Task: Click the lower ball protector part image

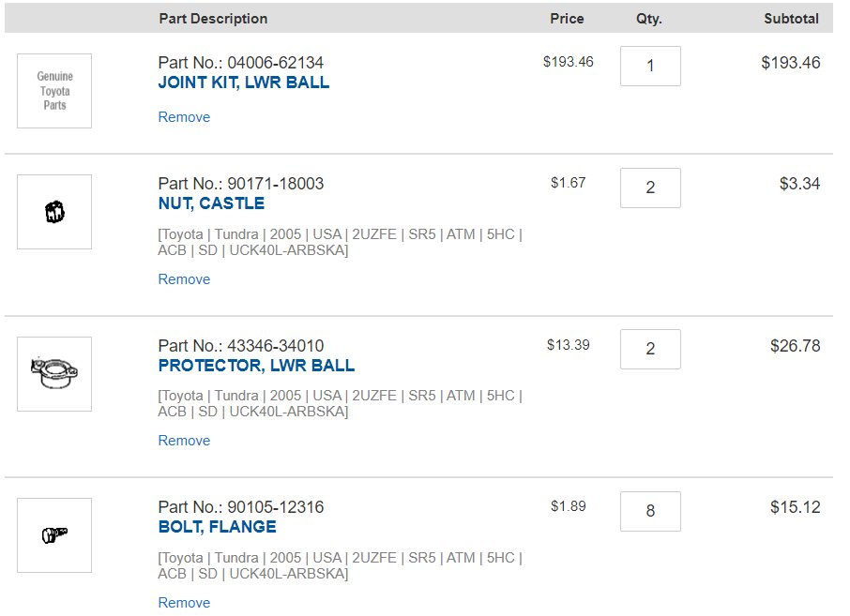Action: click(x=54, y=374)
